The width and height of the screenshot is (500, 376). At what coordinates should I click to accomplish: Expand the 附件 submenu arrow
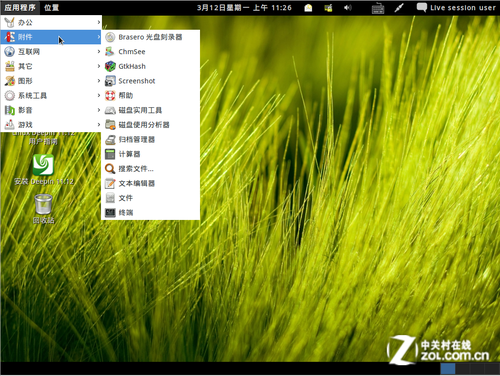click(x=99, y=37)
